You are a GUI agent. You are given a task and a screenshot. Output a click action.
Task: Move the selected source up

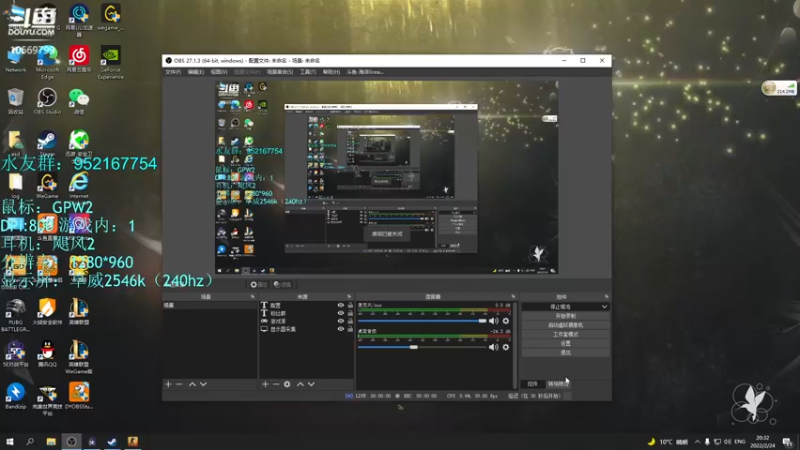click(300, 384)
